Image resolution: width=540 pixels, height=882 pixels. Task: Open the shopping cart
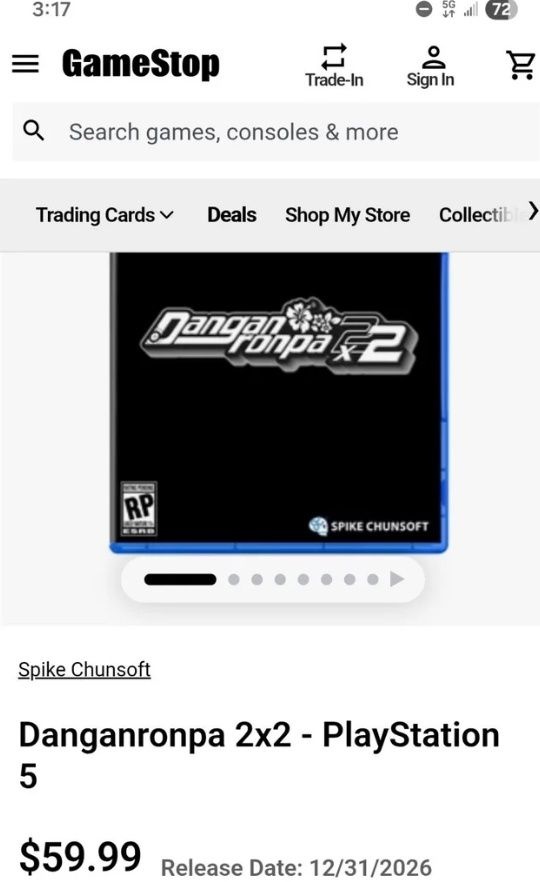click(521, 65)
